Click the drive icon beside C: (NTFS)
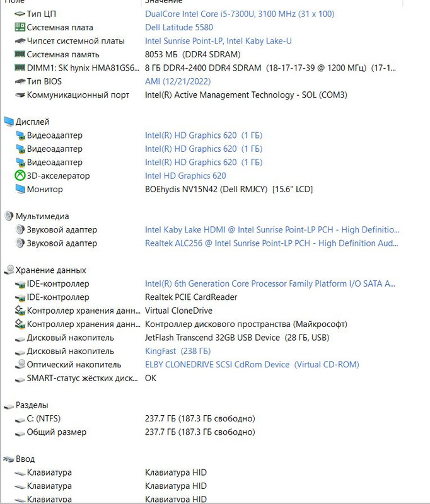The image size is (430, 504). 20,419
